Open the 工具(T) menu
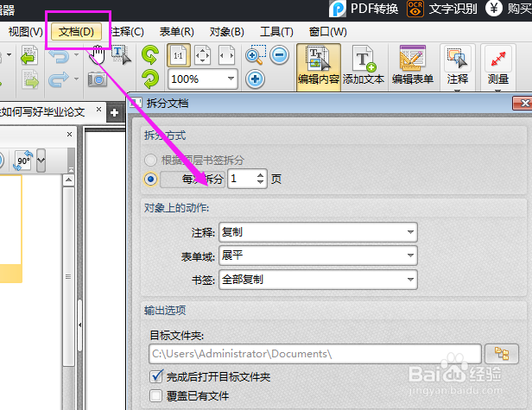The image size is (532, 410). (x=276, y=32)
